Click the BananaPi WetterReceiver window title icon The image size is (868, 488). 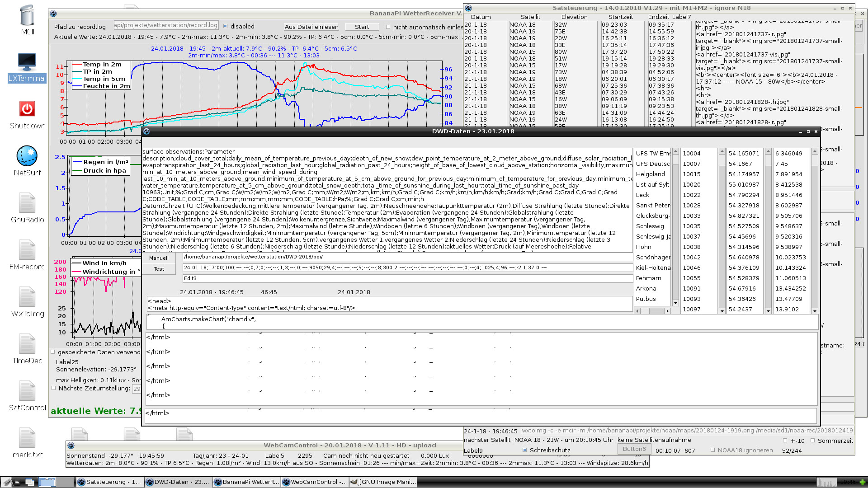53,14
